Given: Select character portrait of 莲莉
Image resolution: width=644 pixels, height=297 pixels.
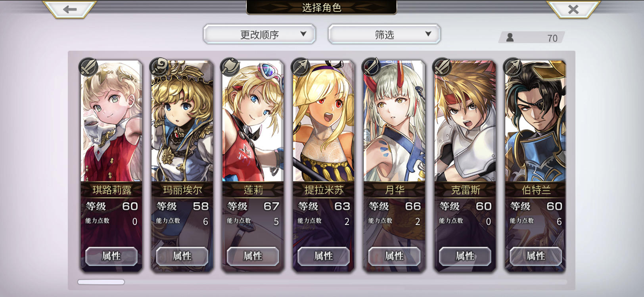Looking at the screenshot, I should [x=253, y=121].
